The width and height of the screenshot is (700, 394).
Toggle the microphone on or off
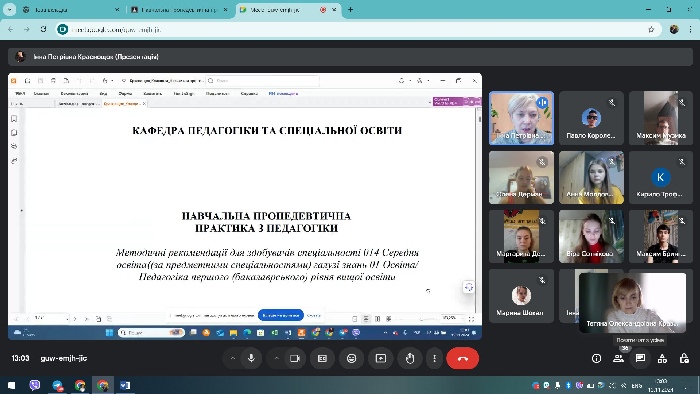tap(251, 358)
